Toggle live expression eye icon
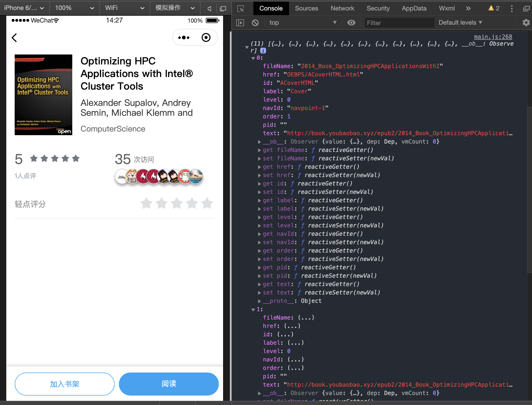The image size is (532, 405). click(x=351, y=23)
